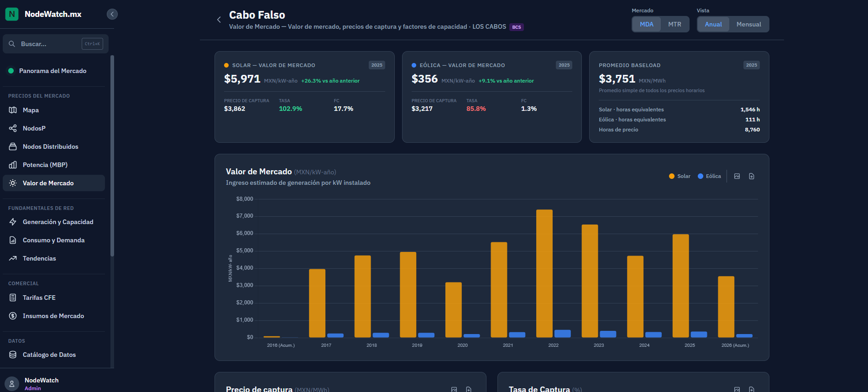Viewport: 868px width, 392px height.
Task: Click the Eólica tasa 85.8% value
Action: click(x=476, y=109)
